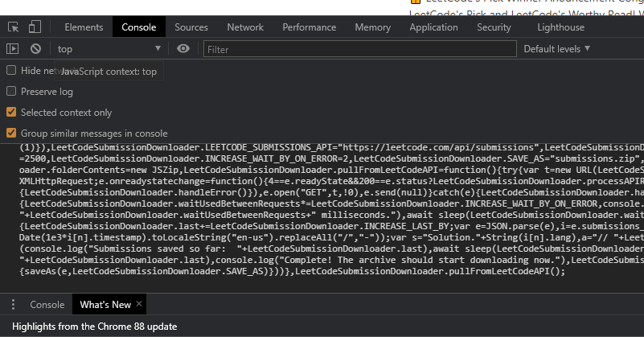This screenshot has height=337, width=644.
Task: Select the Console tab in the bottom drawer
Action: (x=47, y=305)
